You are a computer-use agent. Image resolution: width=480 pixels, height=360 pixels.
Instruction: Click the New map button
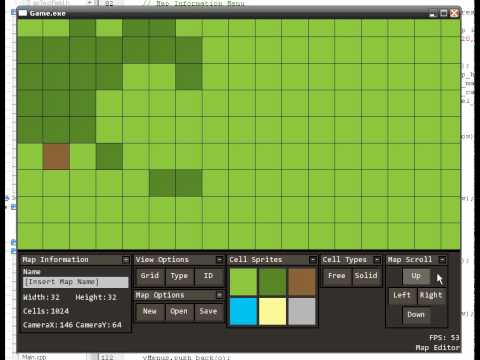[150, 312]
